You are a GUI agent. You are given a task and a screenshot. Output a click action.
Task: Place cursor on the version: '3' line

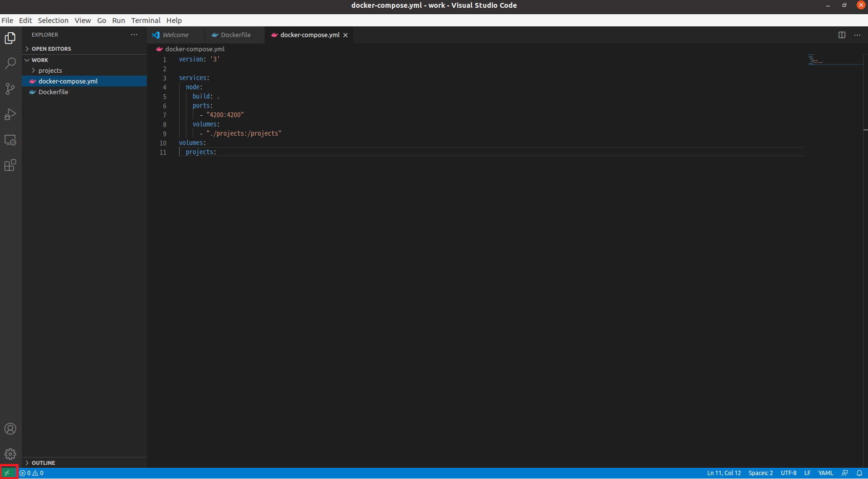coord(199,59)
